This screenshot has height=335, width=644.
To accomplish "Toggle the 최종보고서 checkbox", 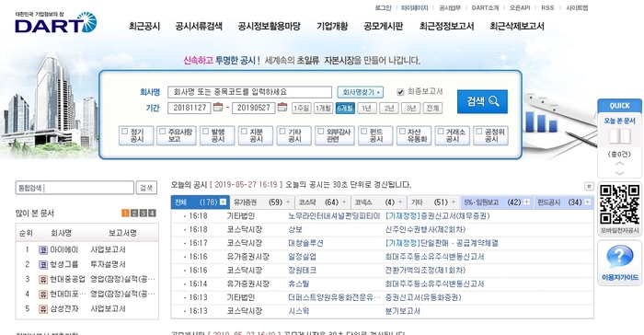I will (400, 92).
